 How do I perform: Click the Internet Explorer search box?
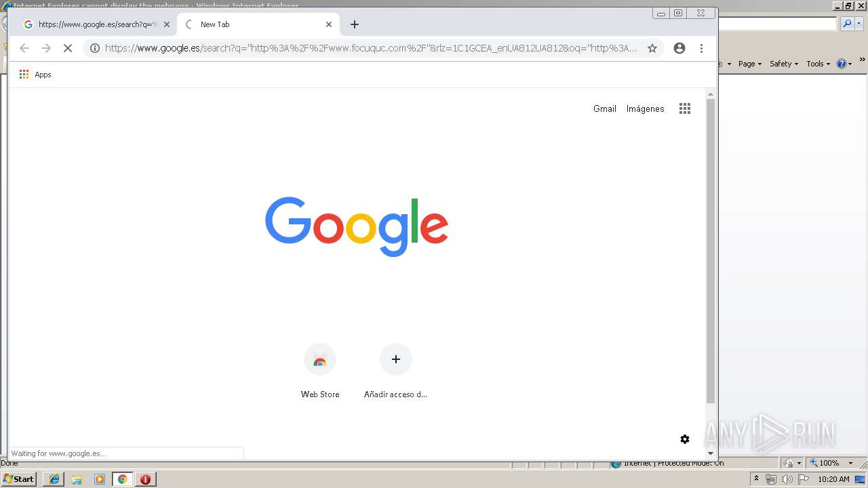778,24
